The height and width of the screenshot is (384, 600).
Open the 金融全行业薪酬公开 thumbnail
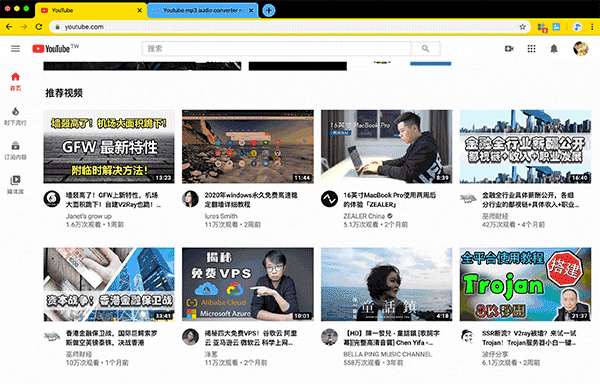525,146
